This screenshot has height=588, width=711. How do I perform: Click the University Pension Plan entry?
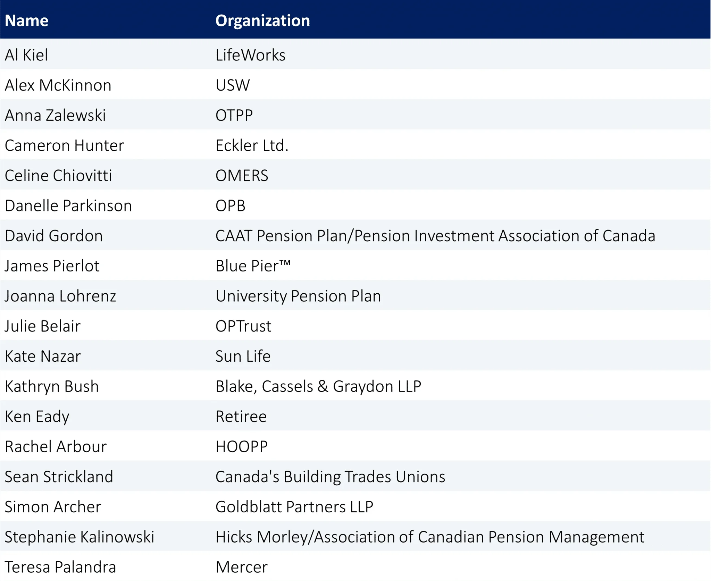tap(298, 296)
